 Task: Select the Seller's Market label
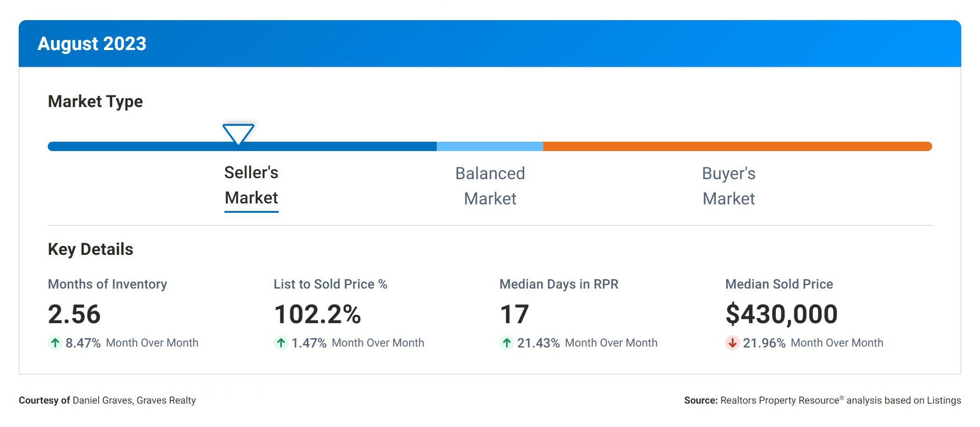[252, 185]
